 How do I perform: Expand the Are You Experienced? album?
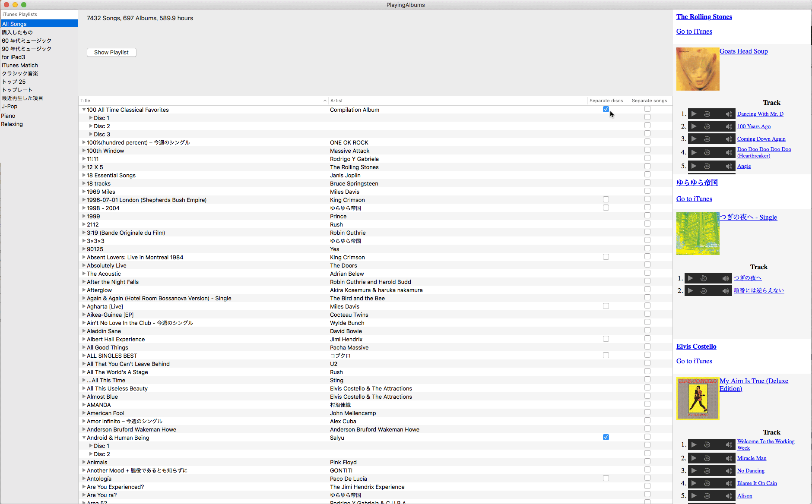coord(84,487)
